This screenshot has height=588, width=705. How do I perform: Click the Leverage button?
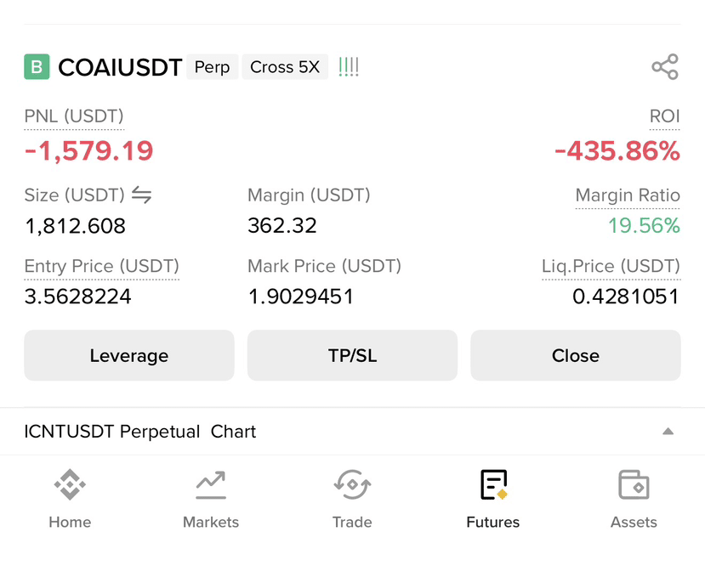click(x=129, y=355)
